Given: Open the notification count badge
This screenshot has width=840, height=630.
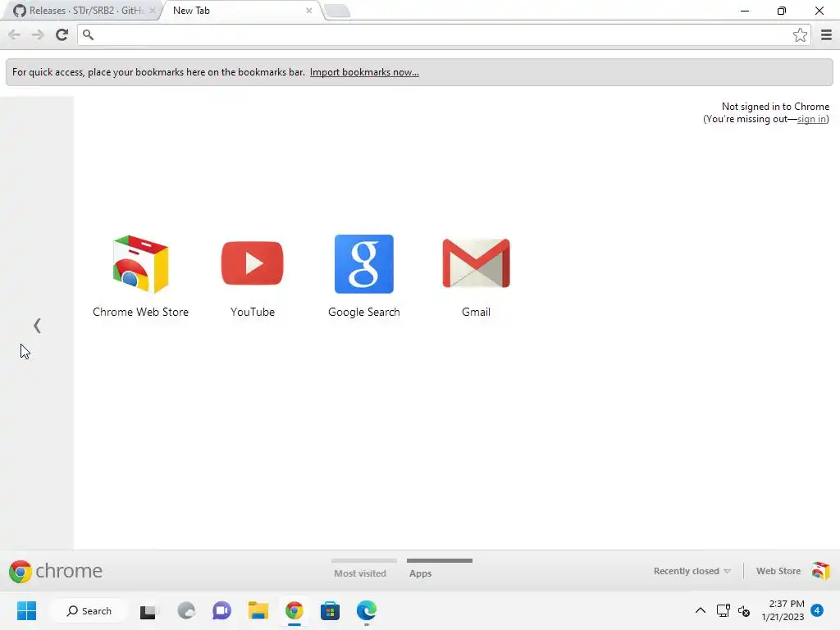Looking at the screenshot, I should (x=817, y=610).
